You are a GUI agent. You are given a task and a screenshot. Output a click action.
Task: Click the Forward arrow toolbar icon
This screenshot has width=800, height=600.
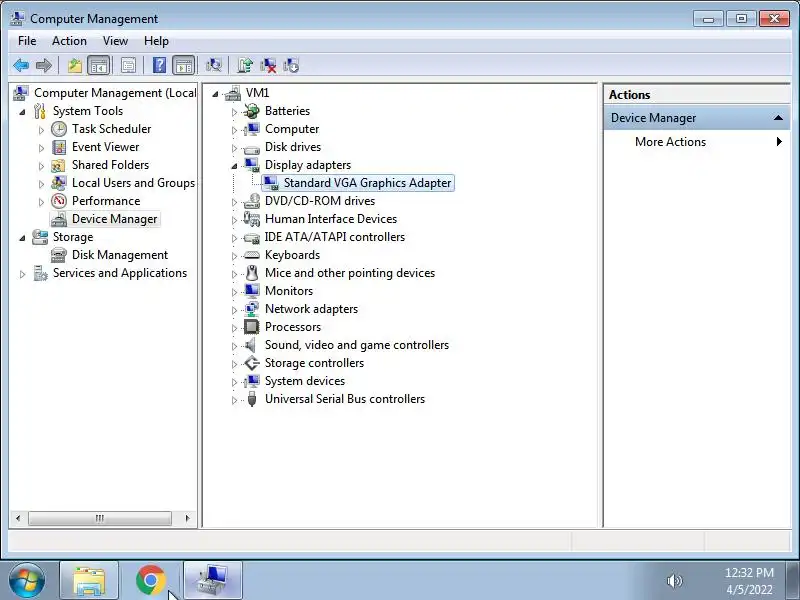(44, 65)
